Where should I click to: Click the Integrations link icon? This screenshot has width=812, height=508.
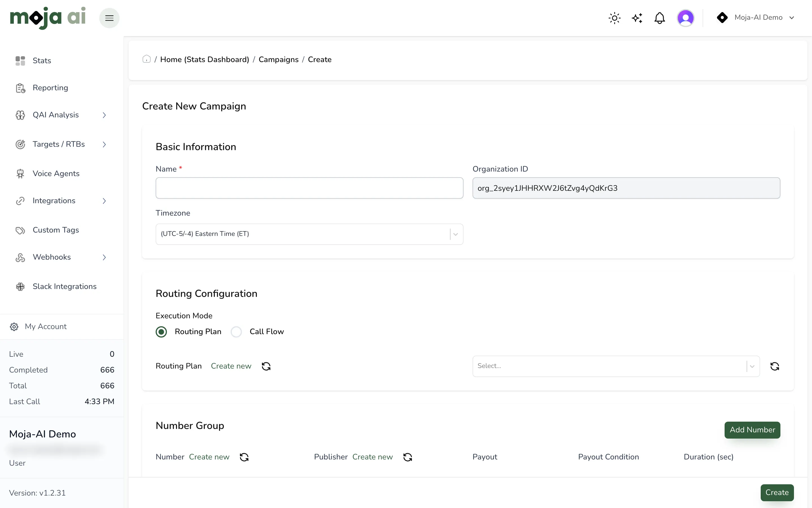click(x=20, y=201)
